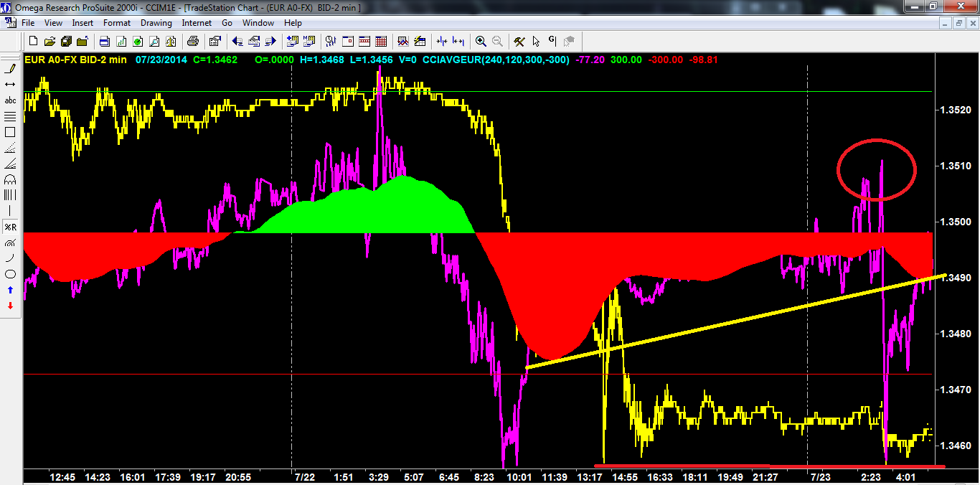Viewport: 980px width, 485px height.
Task: Restore down the inner chart window
Action: [x=958, y=23]
